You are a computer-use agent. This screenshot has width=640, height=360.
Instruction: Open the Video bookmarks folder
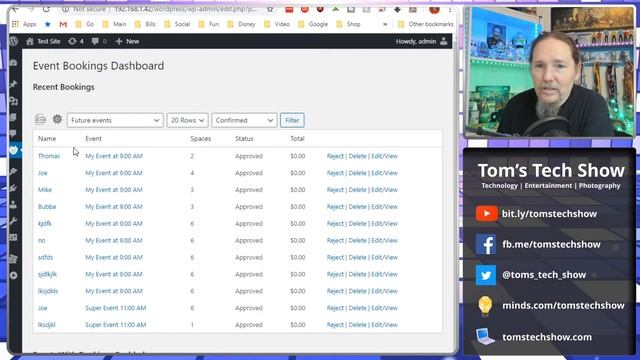tap(277, 24)
